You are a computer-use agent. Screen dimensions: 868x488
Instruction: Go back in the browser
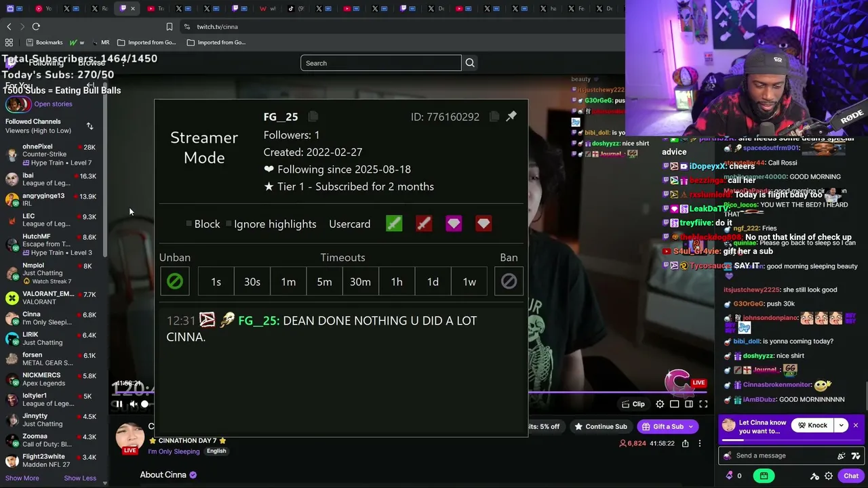pos(9,26)
